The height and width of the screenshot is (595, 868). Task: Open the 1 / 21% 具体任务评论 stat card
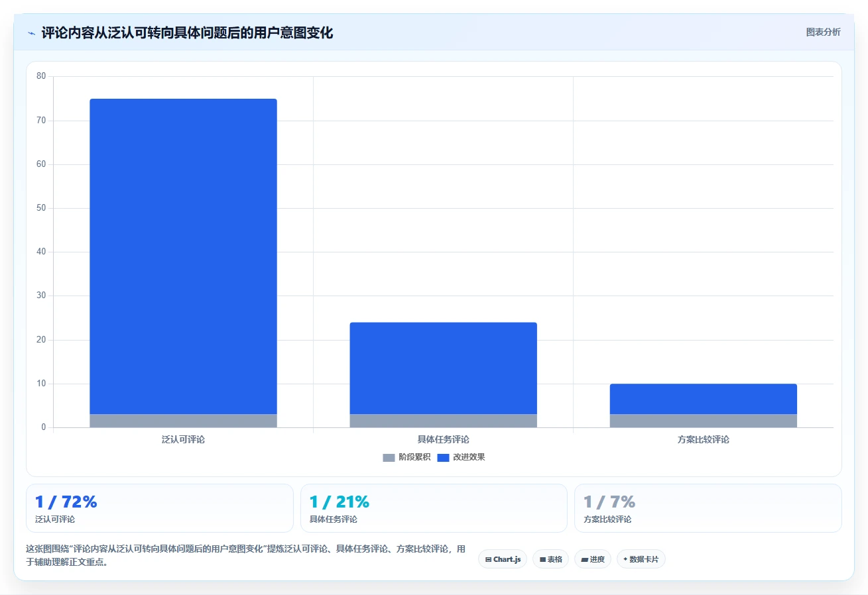(x=434, y=508)
